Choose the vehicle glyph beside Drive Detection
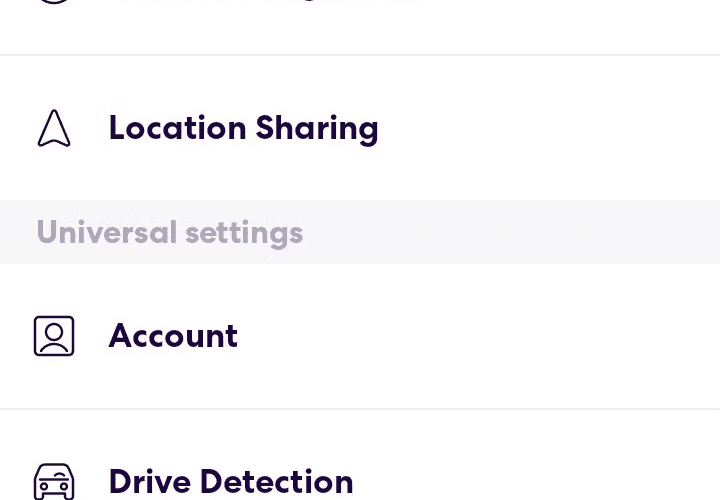Image resolution: width=720 pixels, height=500 pixels. coord(54,482)
